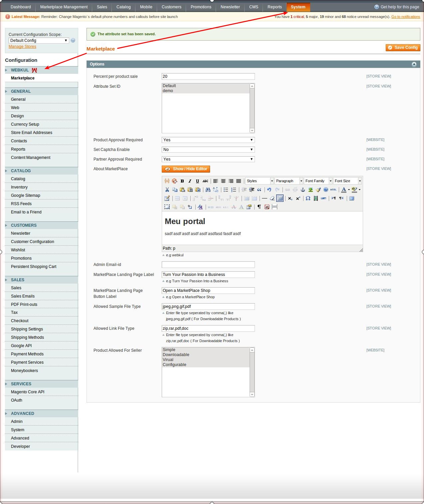
Task: Toggle fullscreen editor mode
Action: 351,198
